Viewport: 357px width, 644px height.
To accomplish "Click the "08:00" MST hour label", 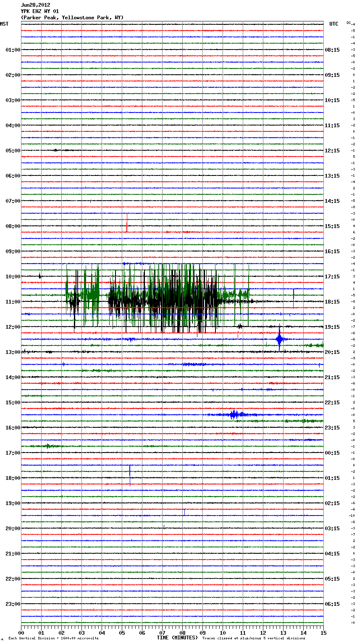I will pyautogui.click(x=13, y=226).
